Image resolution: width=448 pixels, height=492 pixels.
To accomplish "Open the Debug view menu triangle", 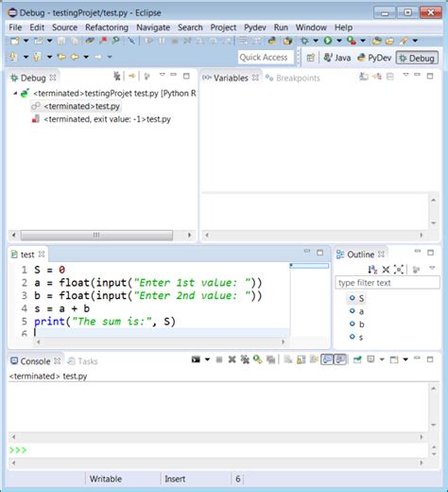I will point(162,75).
